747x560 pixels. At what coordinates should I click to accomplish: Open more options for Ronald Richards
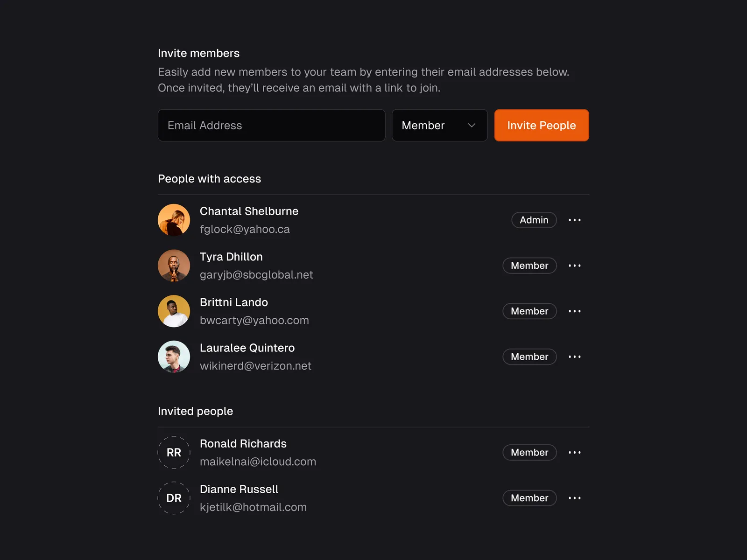[574, 452]
